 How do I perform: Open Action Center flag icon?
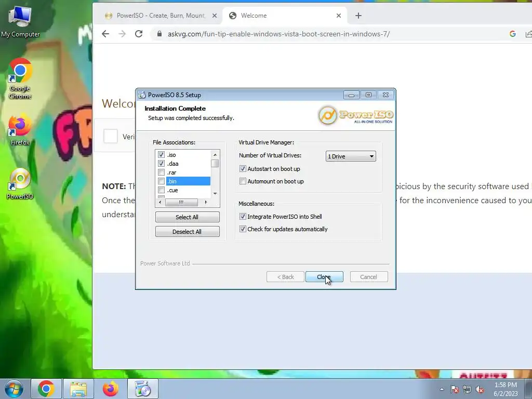(x=455, y=389)
